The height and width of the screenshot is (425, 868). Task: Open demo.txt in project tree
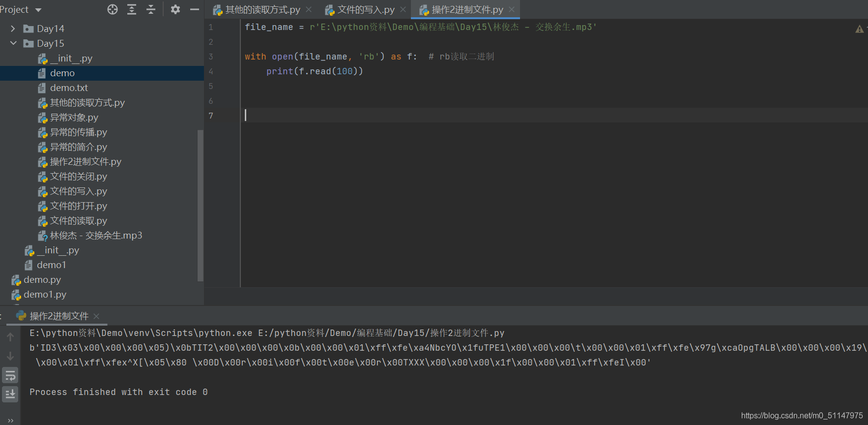click(x=63, y=88)
